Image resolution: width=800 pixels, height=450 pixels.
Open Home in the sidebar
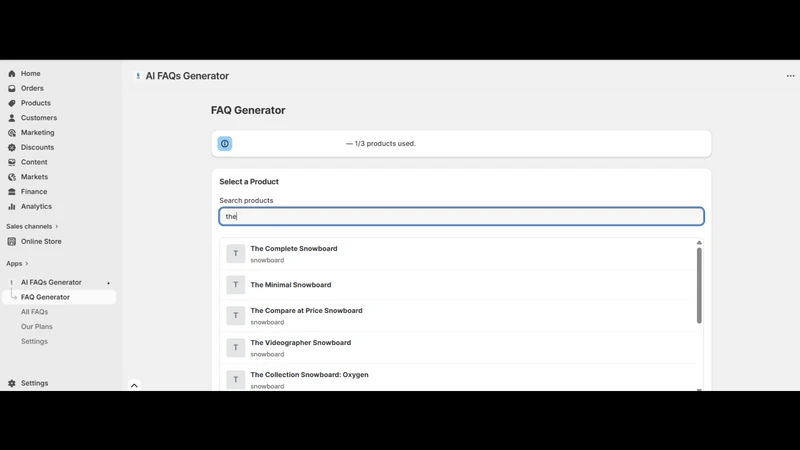coord(31,73)
